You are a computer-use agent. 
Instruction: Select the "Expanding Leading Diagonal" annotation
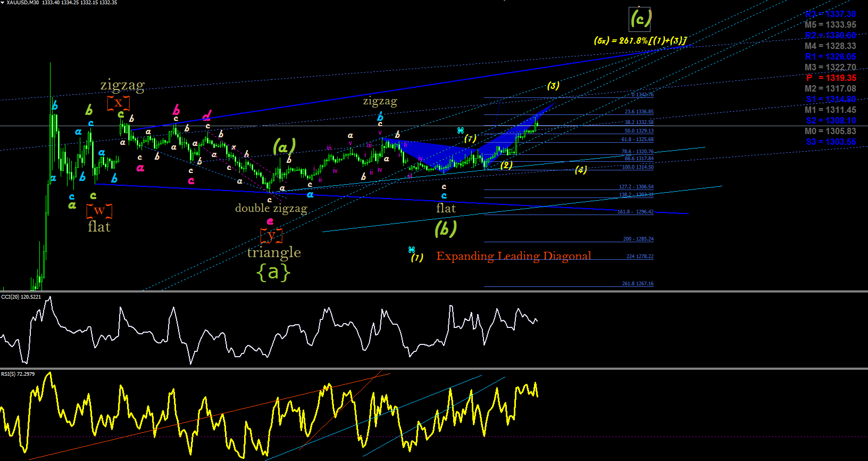tap(514, 256)
